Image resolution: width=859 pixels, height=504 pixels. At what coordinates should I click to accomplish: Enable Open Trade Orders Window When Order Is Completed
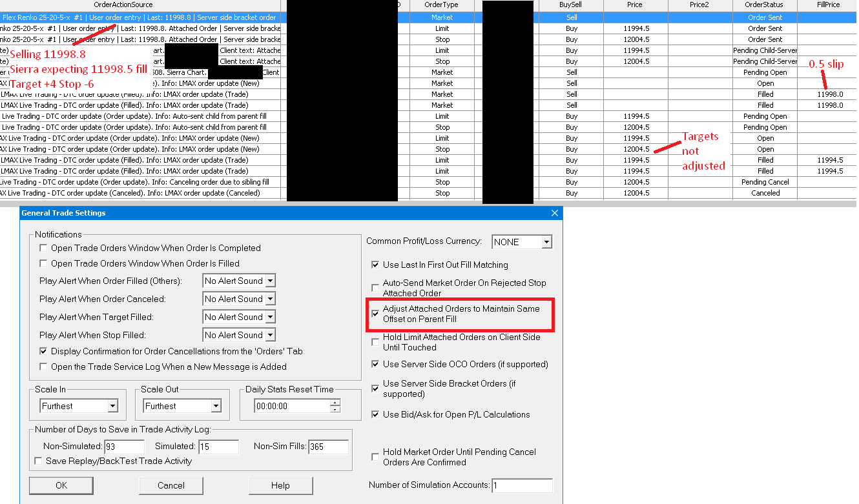point(43,248)
